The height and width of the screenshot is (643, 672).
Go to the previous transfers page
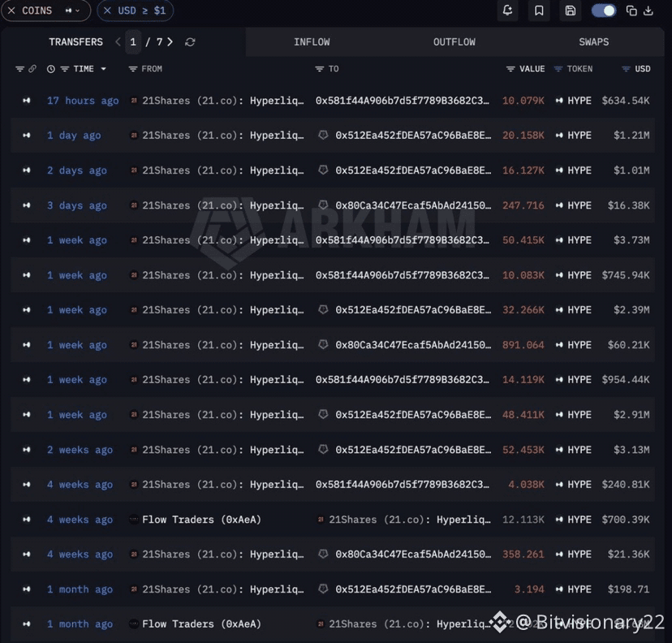(118, 41)
